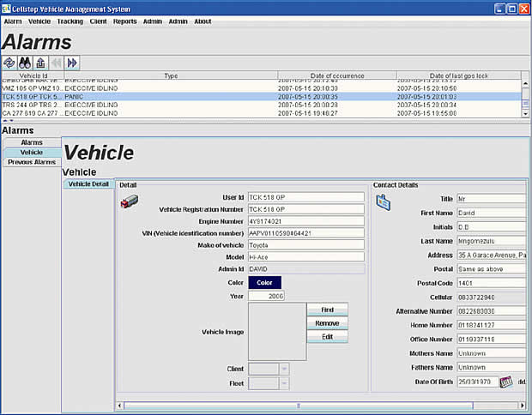This screenshot has height=415, width=532.
Task: Click the First Name field
Action: tap(492, 213)
